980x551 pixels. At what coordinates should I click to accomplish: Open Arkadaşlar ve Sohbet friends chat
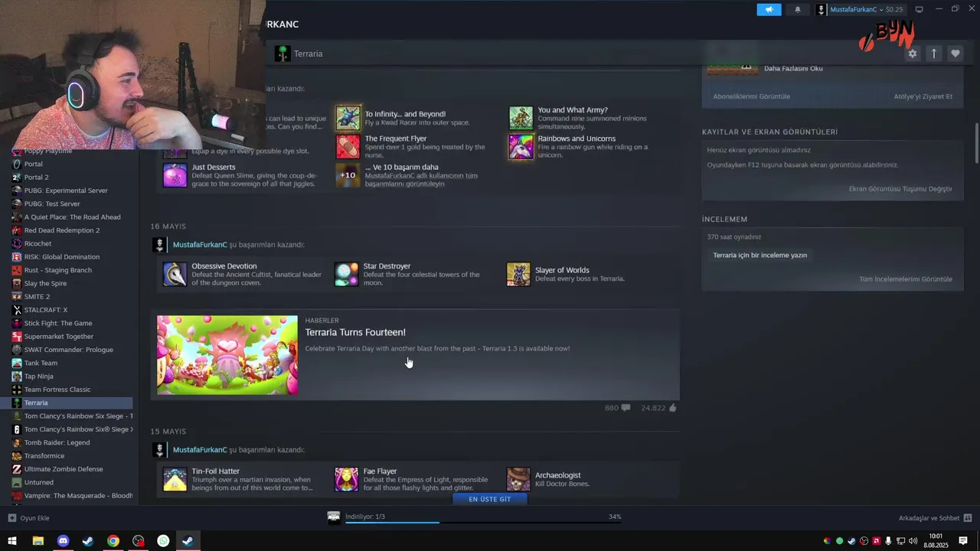pyautogui.click(x=935, y=518)
